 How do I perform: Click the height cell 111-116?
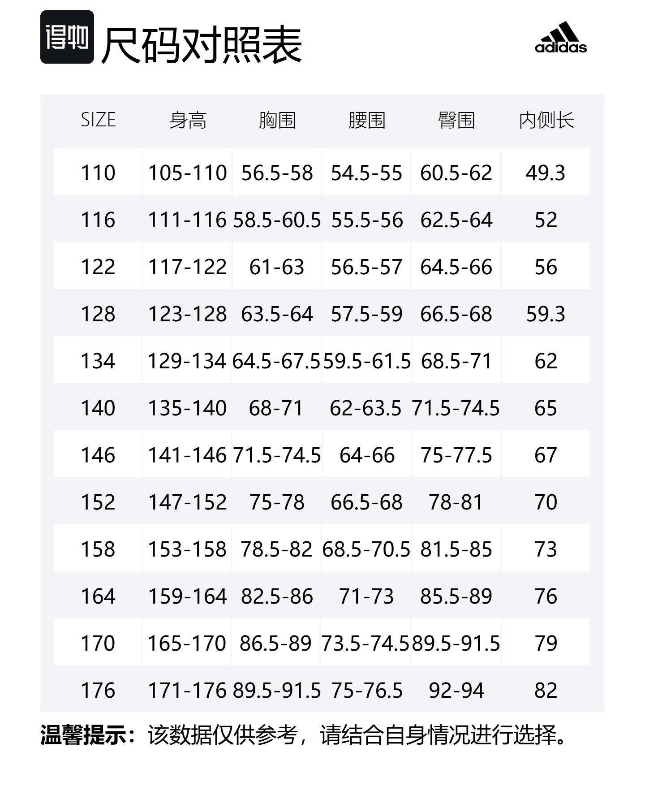click(188, 220)
